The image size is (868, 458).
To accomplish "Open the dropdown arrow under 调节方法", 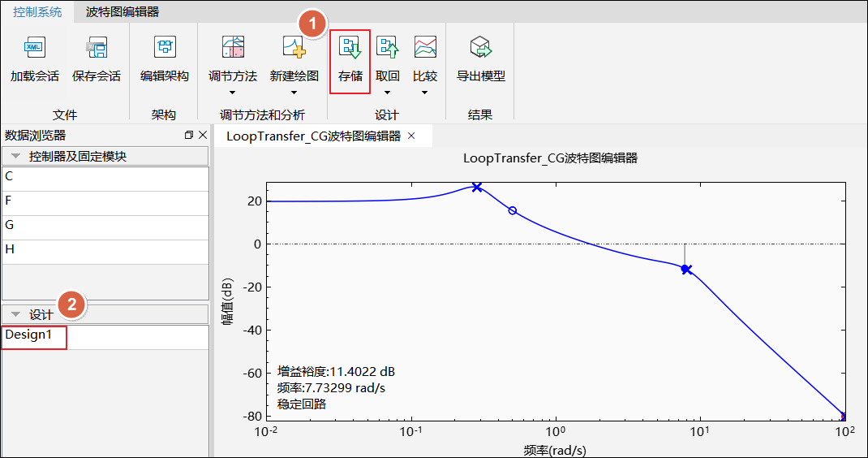I will [x=232, y=93].
